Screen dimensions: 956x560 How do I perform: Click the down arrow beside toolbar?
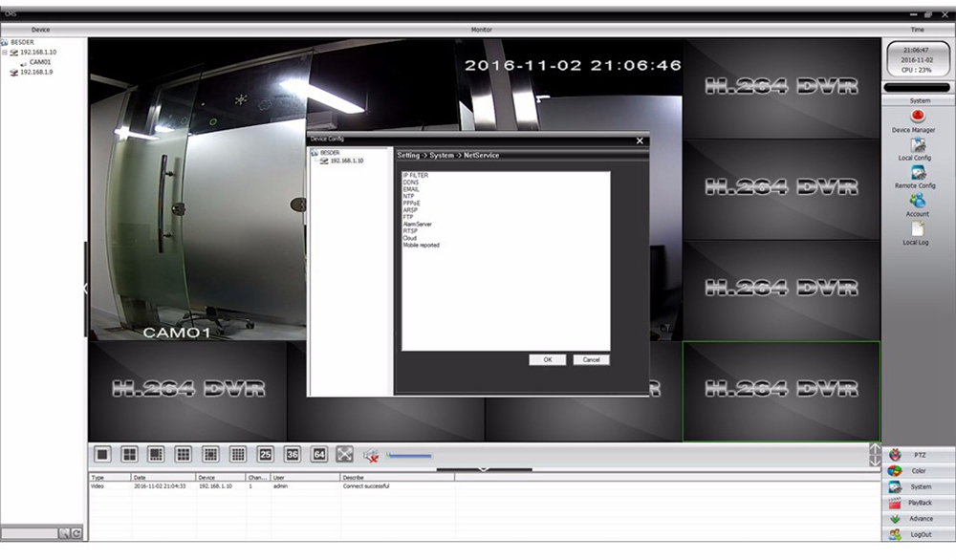875,462
